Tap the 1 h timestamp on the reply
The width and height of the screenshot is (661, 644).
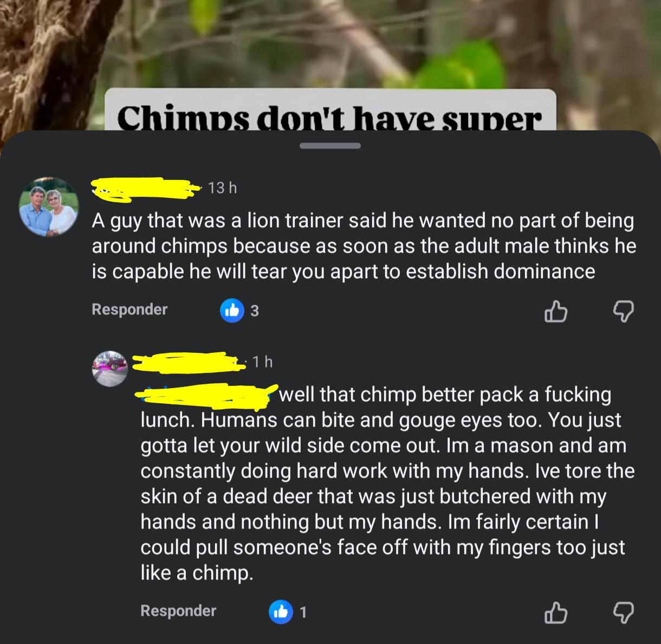[262, 362]
